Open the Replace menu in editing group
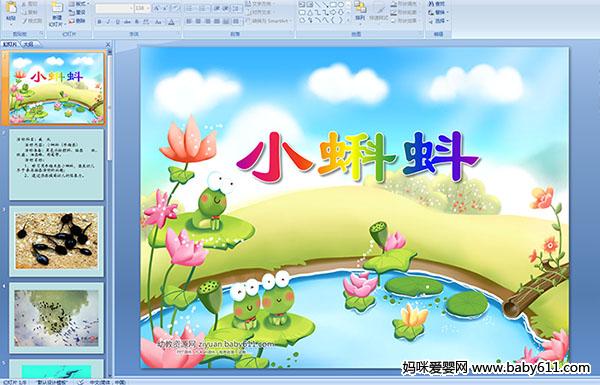 coord(439,12)
